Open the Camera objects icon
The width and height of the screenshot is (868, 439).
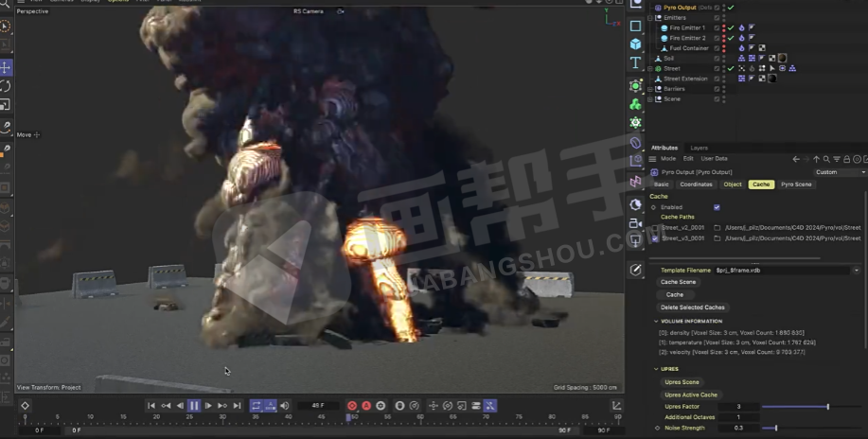635,223
